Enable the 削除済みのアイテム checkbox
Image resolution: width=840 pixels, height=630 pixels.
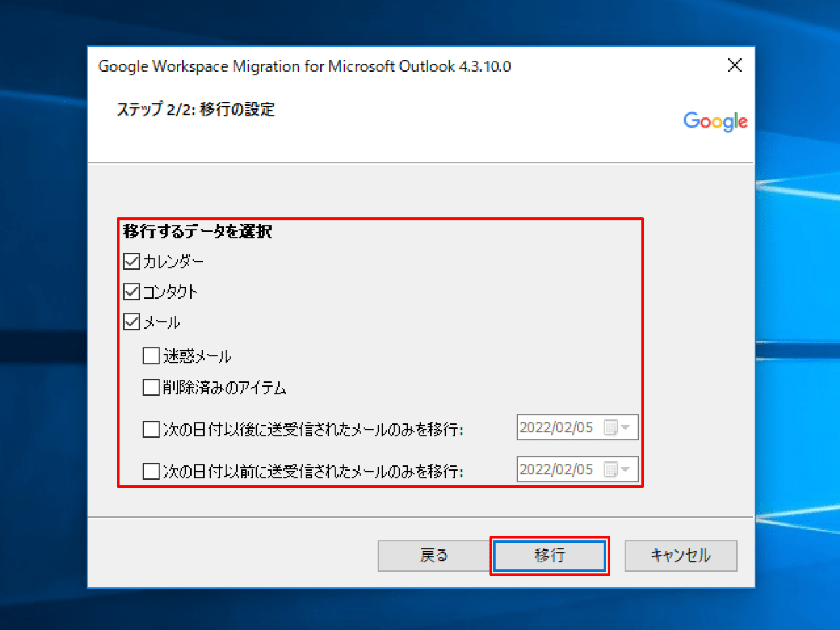tap(152, 387)
